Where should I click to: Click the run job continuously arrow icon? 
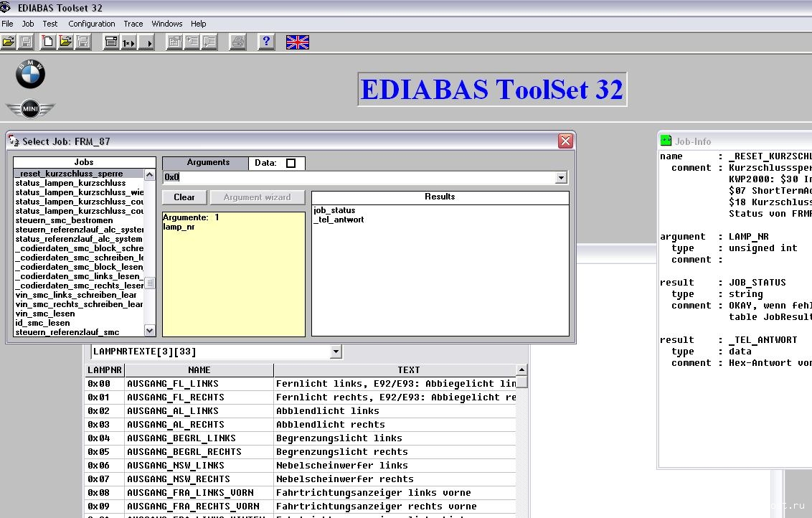point(147,42)
